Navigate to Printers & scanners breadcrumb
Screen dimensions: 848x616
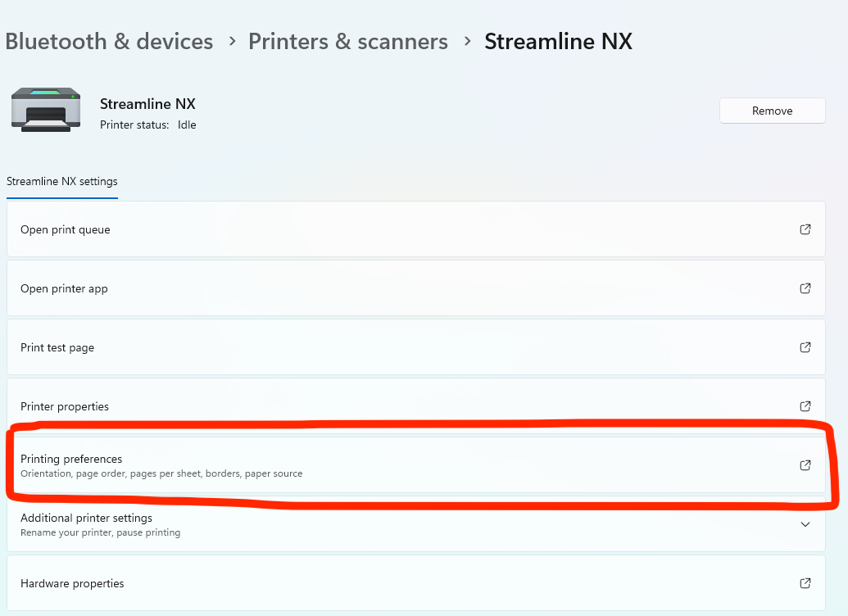click(x=348, y=42)
